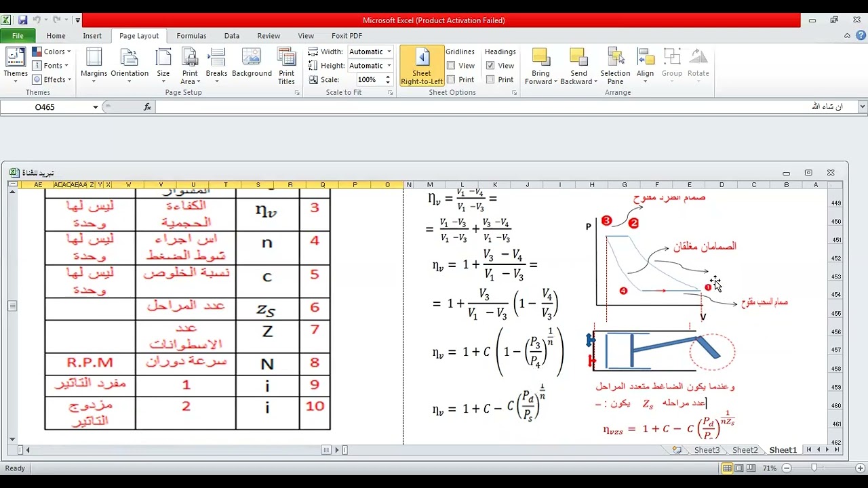
Task: Select the row 455 header
Action: 835,314
